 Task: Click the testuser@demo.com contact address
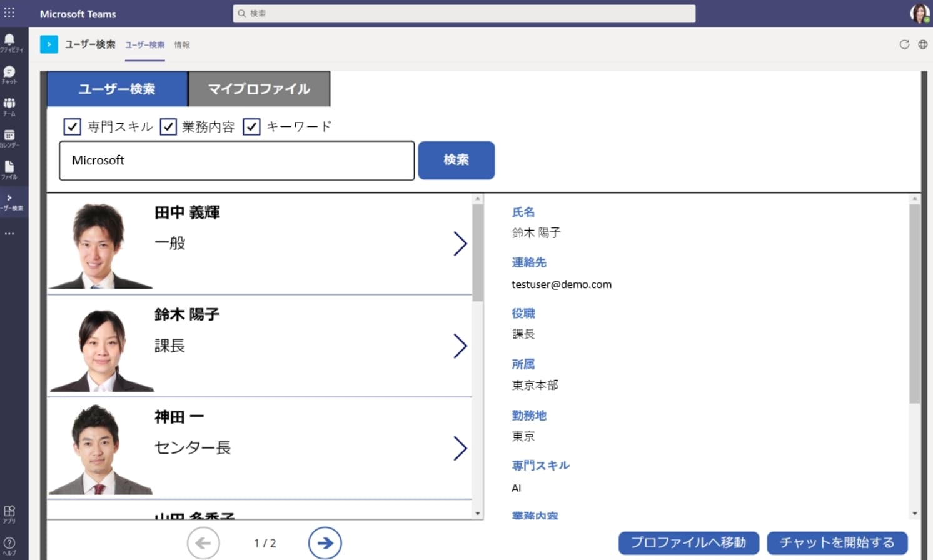[562, 284]
